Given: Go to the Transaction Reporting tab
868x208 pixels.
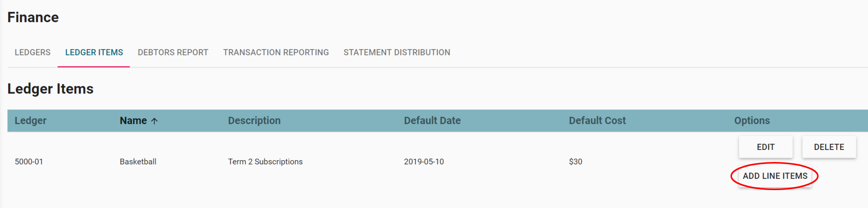Looking at the screenshot, I should coord(276,52).
